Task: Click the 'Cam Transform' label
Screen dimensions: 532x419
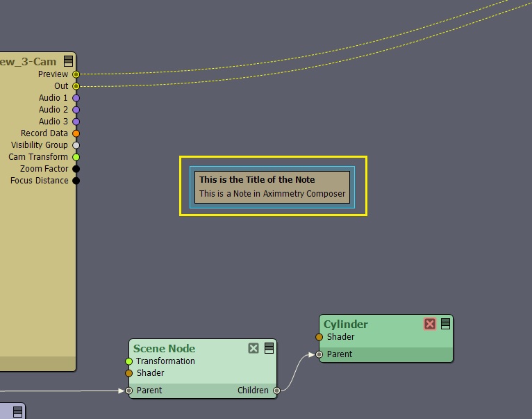Action: click(38, 157)
